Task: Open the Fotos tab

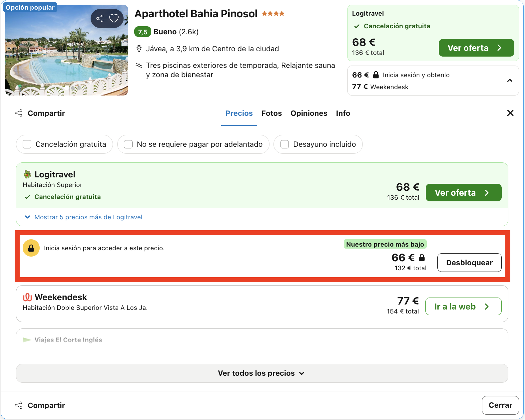Action: click(x=271, y=113)
